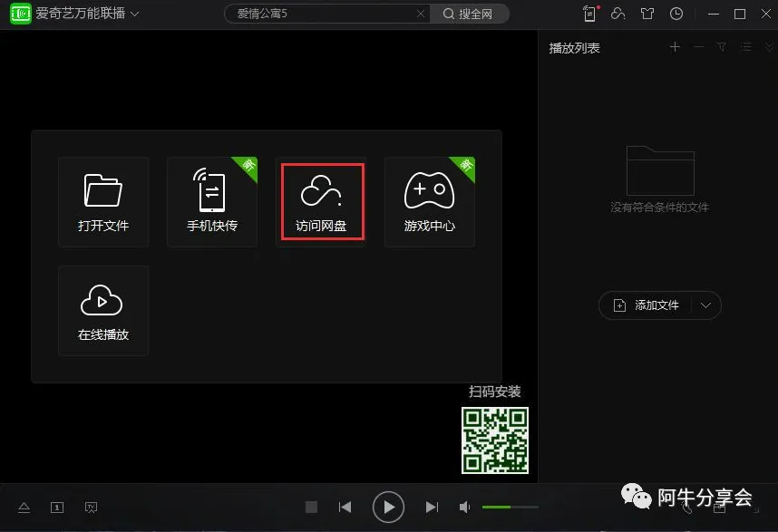Click the empty-folder placeholder in playlist

[660, 171]
